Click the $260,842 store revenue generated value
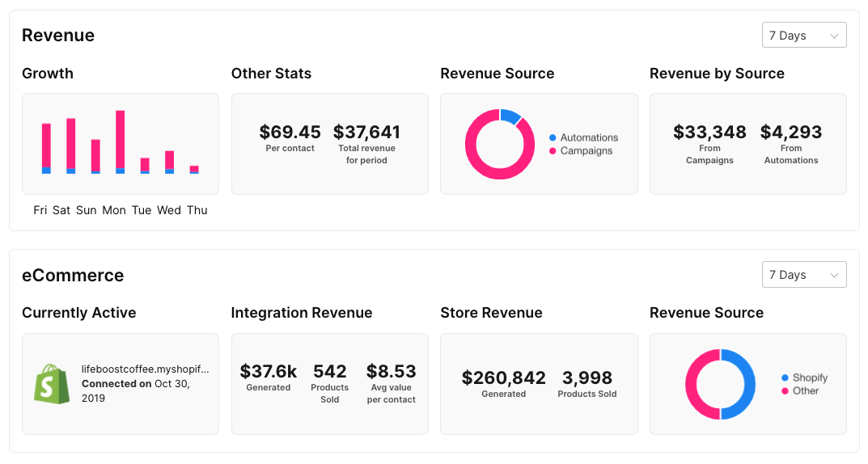Image resolution: width=868 pixels, height=464 pixels. [503, 378]
